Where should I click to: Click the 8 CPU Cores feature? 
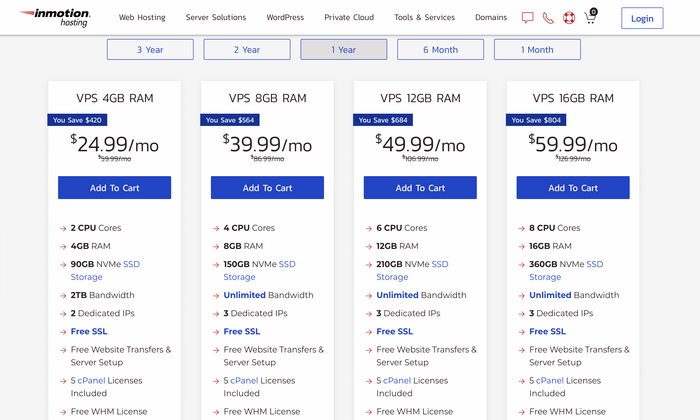(x=555, y=228)
